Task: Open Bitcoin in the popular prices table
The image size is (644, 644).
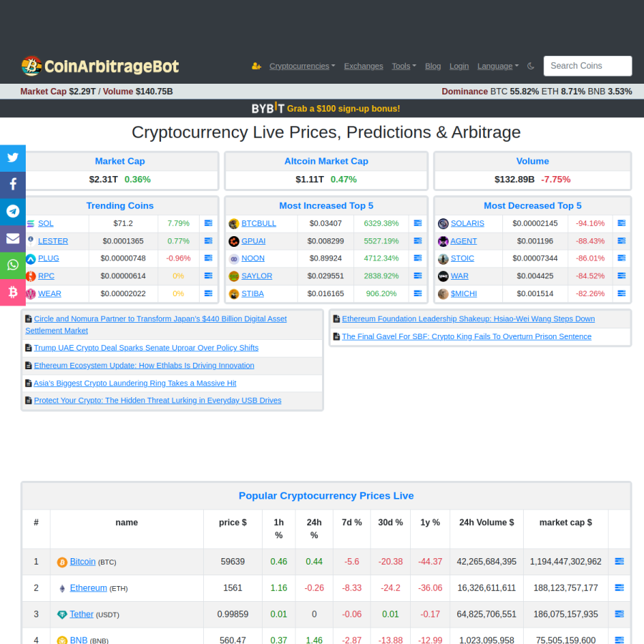Action: tap(82, 562)
